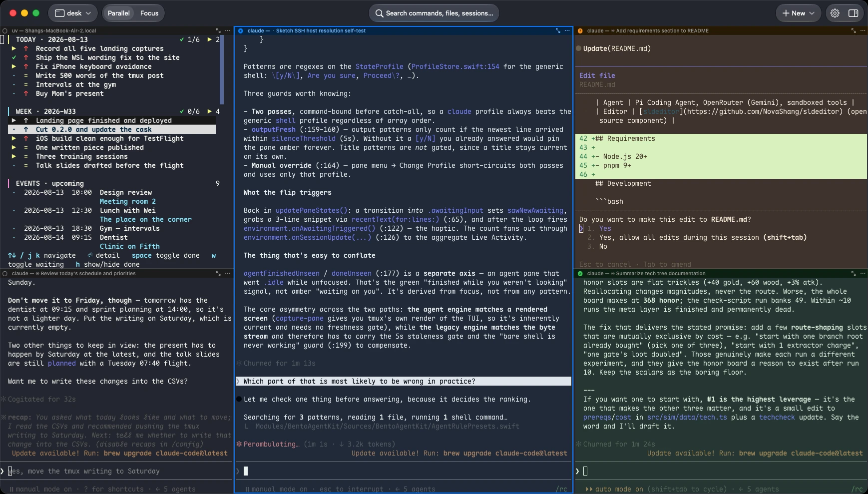Click the Dentist event row

tap(114, 237)
